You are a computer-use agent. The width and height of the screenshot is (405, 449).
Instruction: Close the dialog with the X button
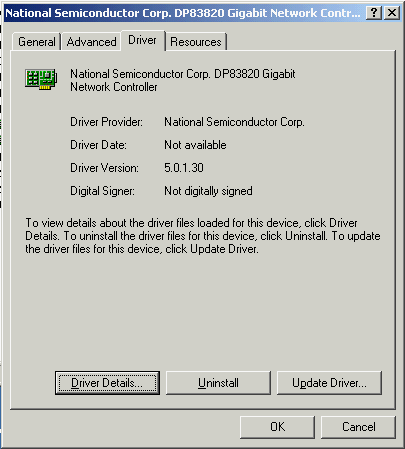coord(392,13)
